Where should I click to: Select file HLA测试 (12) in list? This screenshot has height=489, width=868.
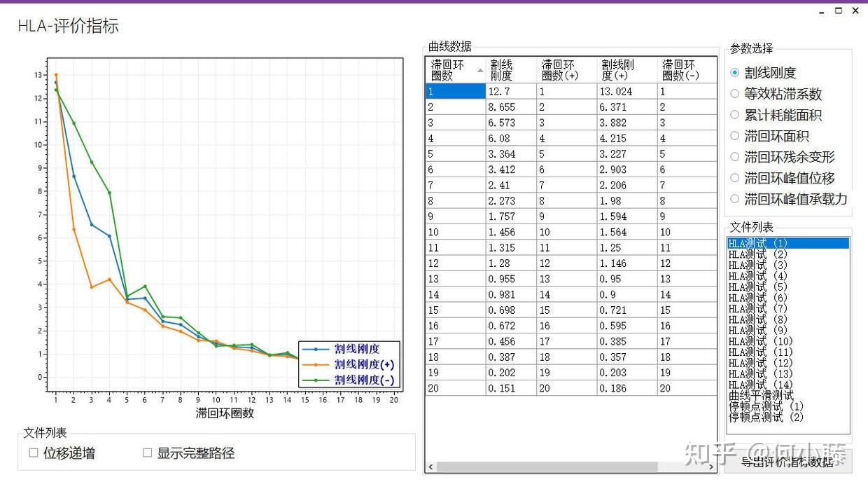(788, 363)
